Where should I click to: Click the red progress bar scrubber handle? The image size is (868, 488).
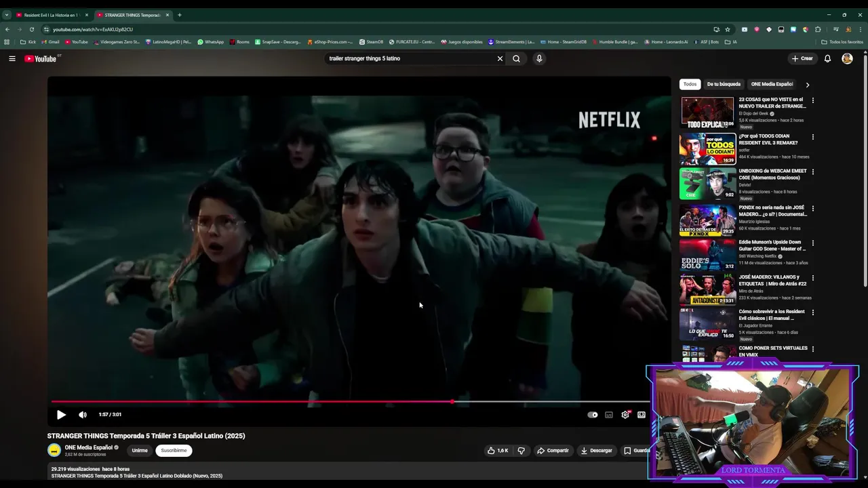tap(452, 402)
